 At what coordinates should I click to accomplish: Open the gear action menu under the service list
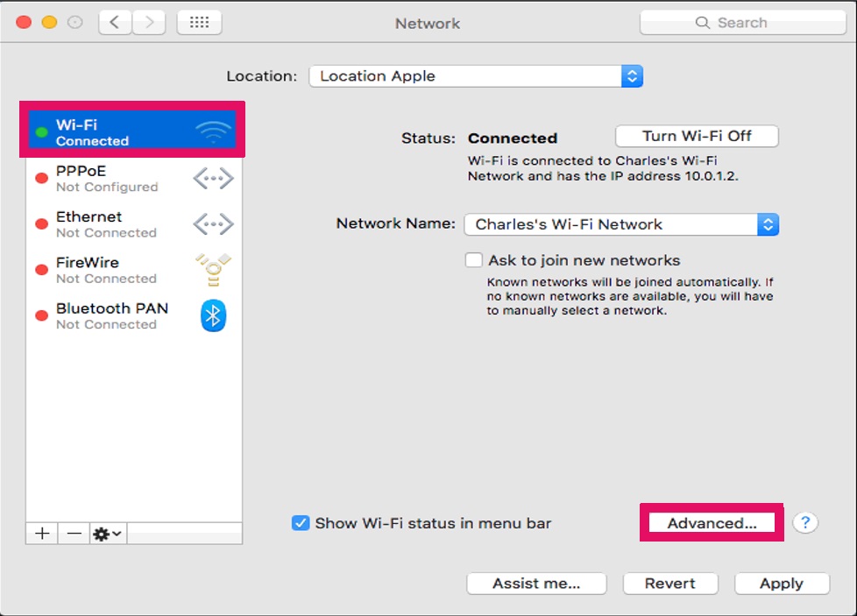coord(108,533)
